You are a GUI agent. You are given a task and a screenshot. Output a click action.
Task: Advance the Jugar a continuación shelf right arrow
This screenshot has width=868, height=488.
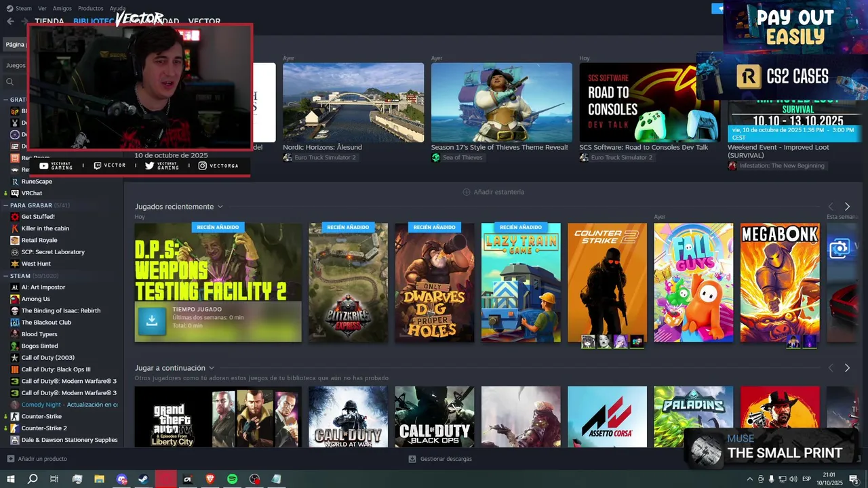(847, 368)
